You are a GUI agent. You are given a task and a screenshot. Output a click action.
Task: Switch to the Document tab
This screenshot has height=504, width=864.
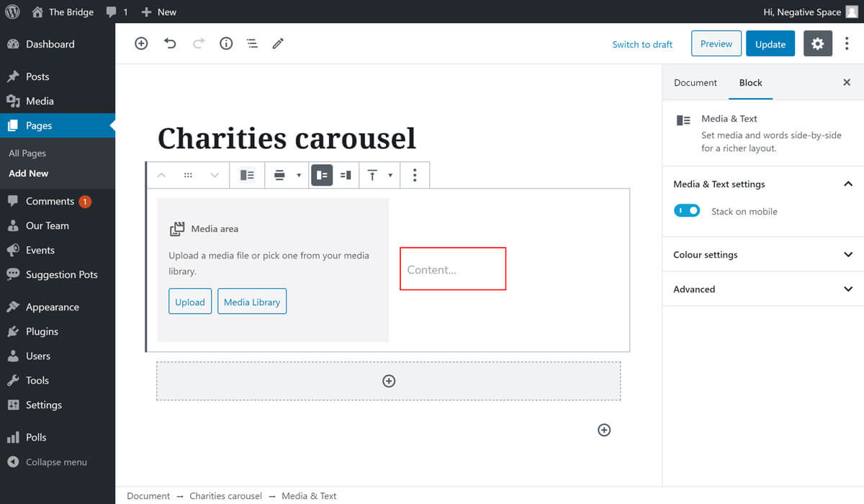pos(695,83)
